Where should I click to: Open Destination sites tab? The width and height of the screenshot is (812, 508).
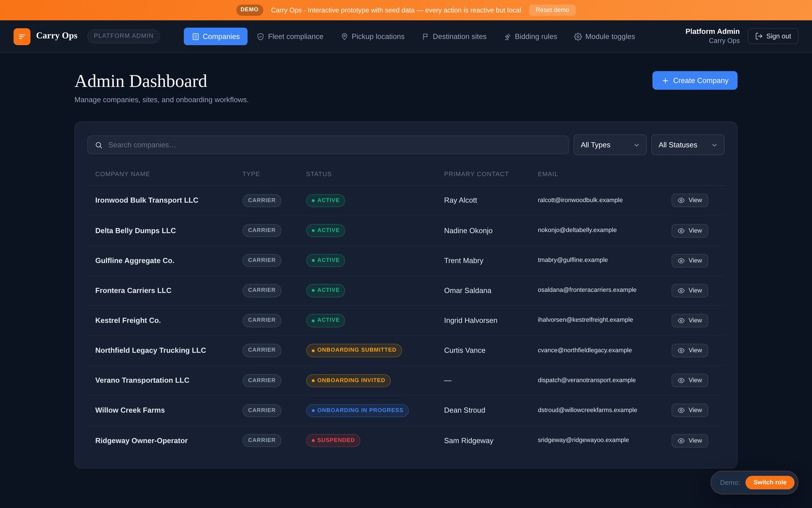[454, 37]
